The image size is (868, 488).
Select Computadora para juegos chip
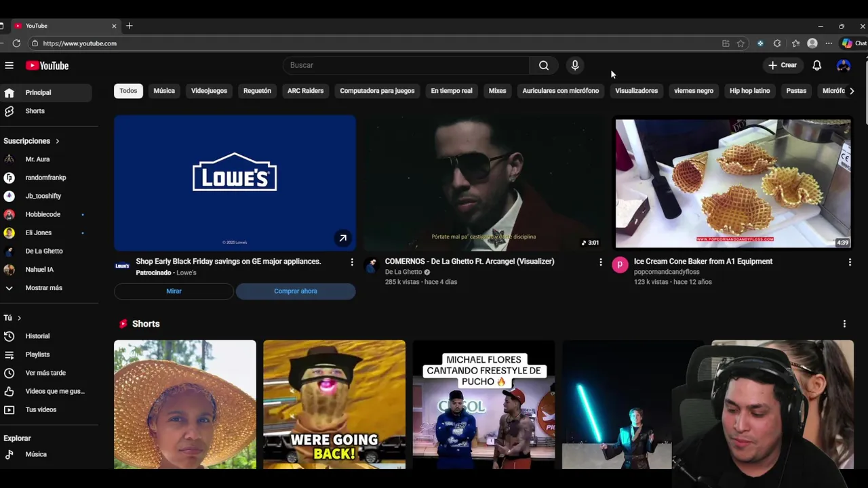tap(377, 91)
